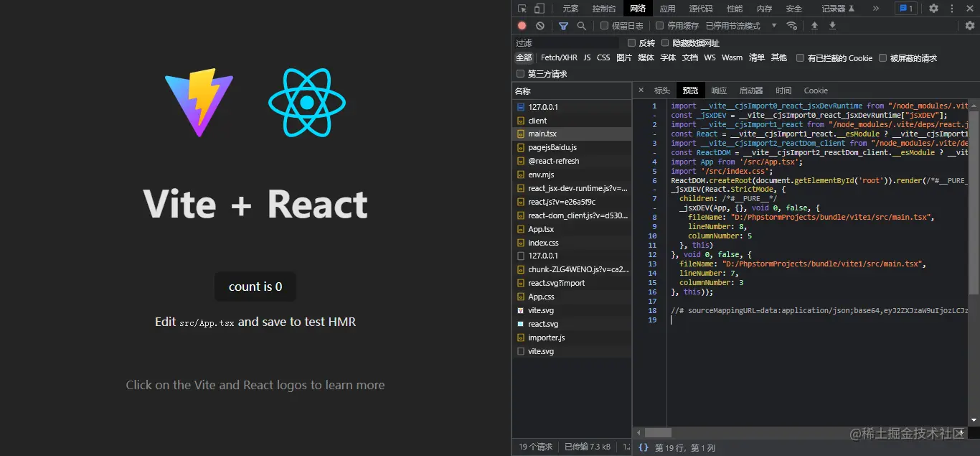Filter requests by 图片 type
The height and width of the screenshot is (456, 980).
pos(624,57)
